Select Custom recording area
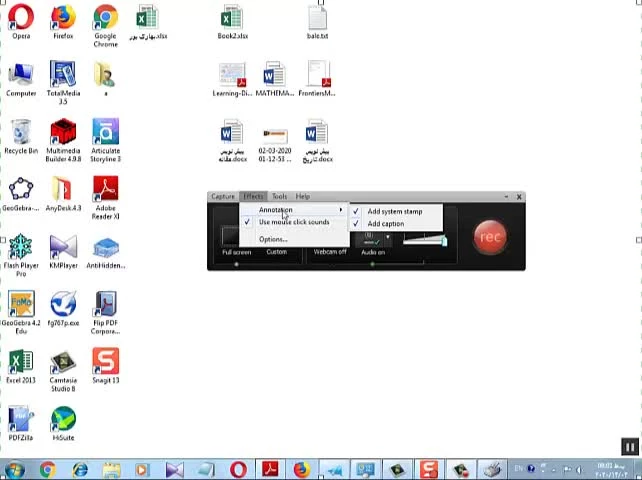 tap(276, 252)
